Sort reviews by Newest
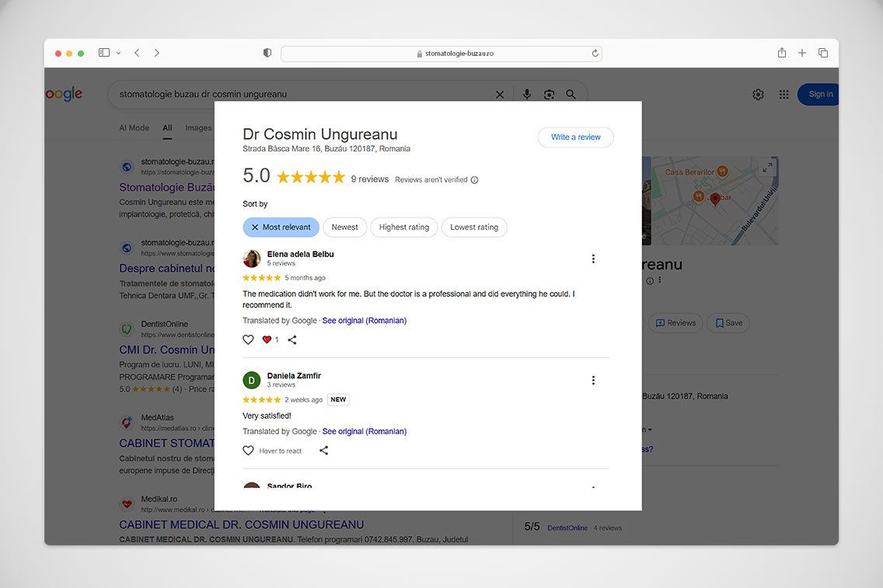 click(344, 228)
